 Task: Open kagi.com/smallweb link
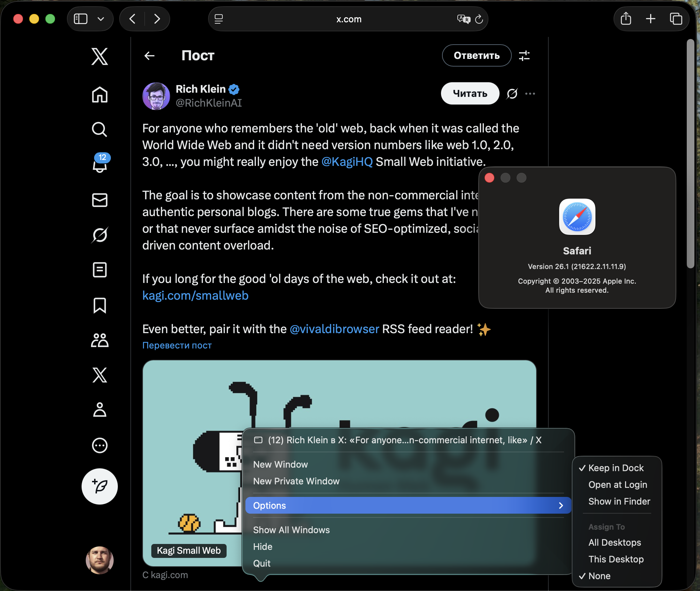(x=195, y=295)
